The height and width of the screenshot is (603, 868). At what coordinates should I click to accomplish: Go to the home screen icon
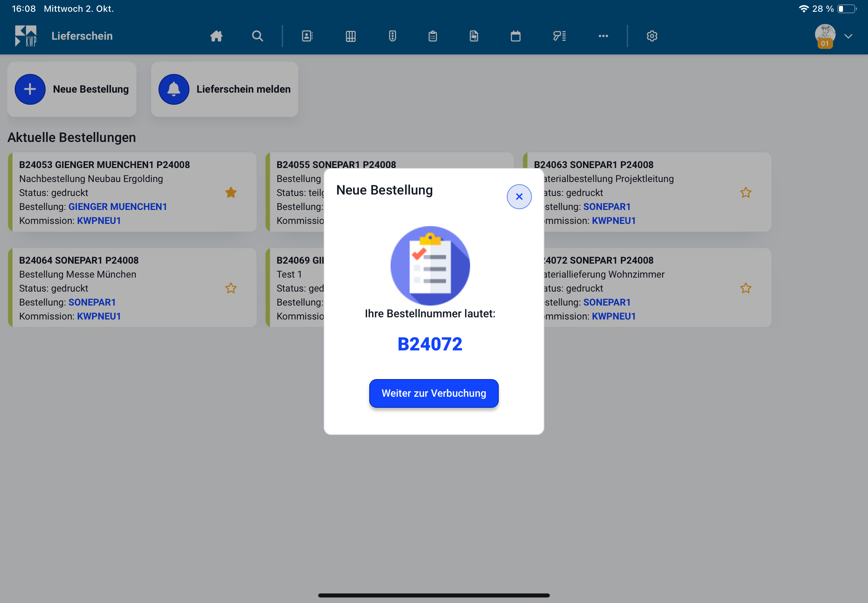(x=216, y=36)
